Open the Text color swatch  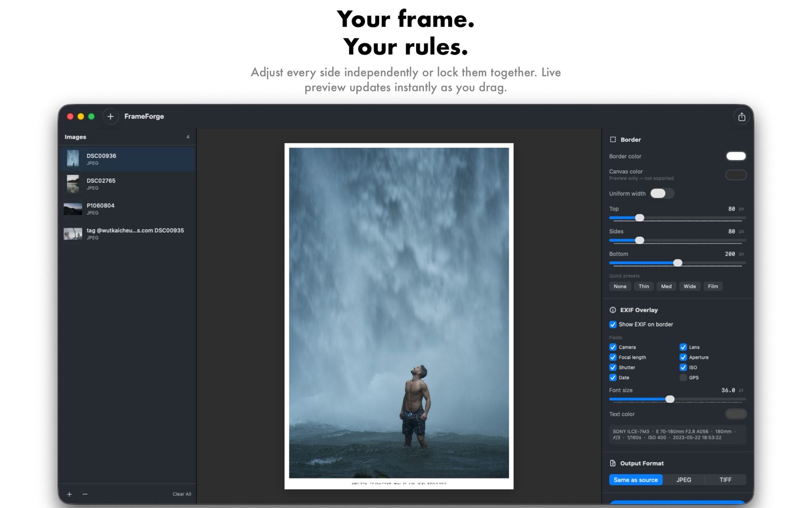point(736,414)
